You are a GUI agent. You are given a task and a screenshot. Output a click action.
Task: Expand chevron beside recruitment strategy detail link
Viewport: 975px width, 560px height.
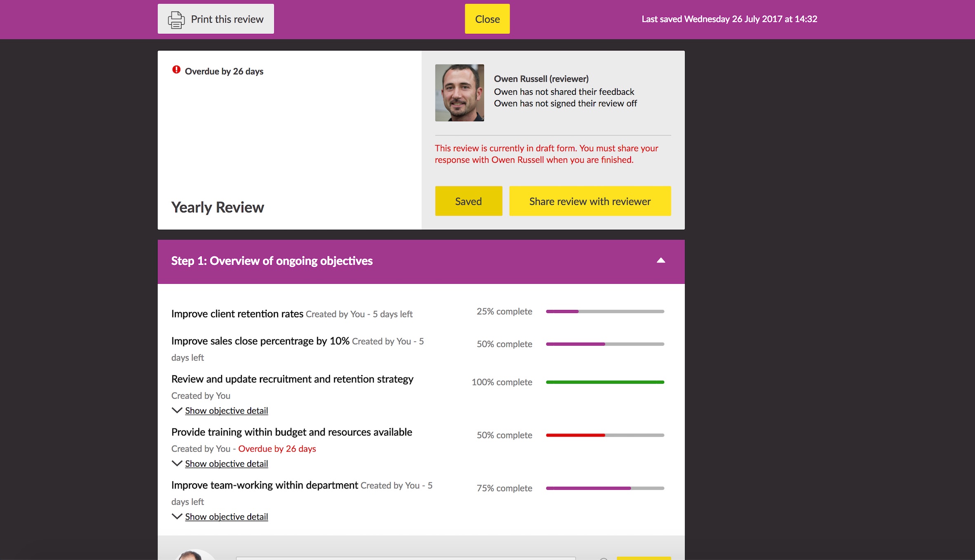[177, 410]
